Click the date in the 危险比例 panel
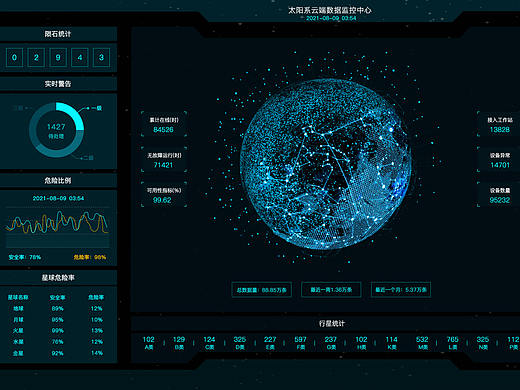Viewport: 520px width, 390px height. tap(58, 198)
